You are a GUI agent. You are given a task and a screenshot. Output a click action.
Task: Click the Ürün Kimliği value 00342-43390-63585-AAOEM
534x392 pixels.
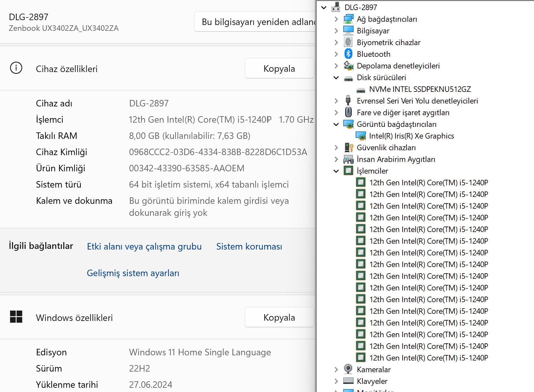tap(187, 168)
